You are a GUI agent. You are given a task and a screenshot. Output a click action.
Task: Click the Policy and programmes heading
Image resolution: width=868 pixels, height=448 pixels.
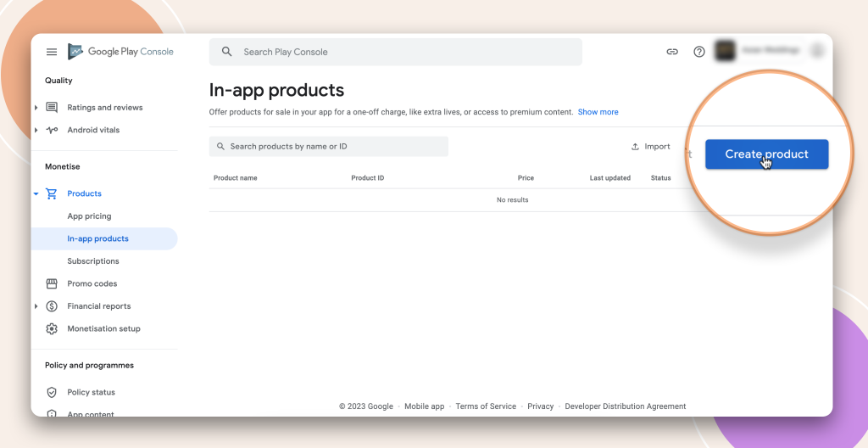89,366
